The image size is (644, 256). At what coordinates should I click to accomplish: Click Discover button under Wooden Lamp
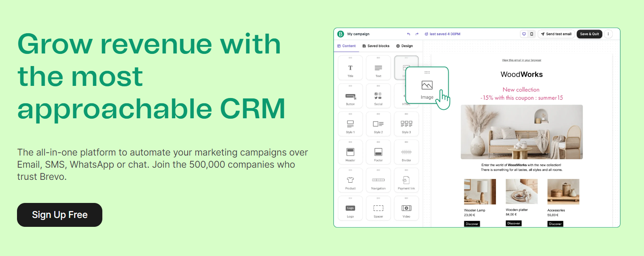pyautogui.click(x=472, y=224)
